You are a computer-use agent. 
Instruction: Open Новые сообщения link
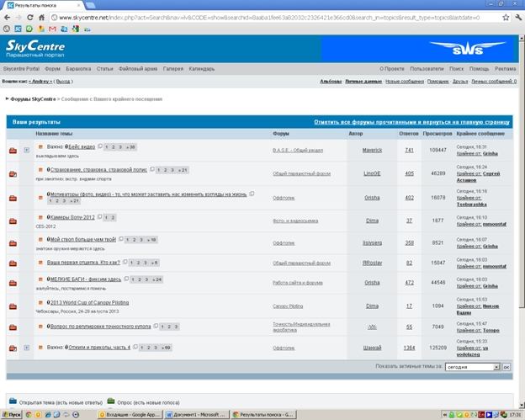point(405,82)
